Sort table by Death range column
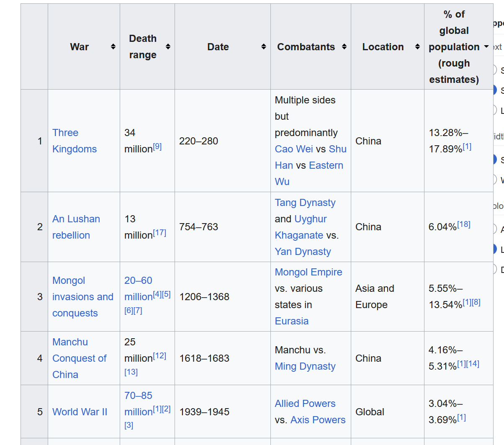The width and height of the screenshot is (504, 445). point(168,47)
